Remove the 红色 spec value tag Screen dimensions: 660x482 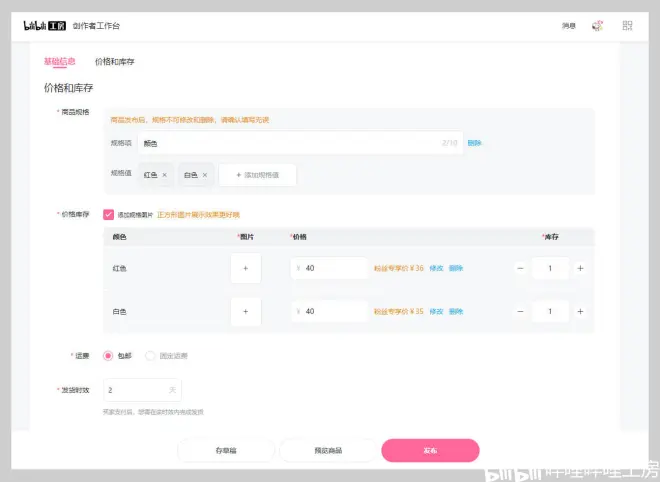click(165, 175)
